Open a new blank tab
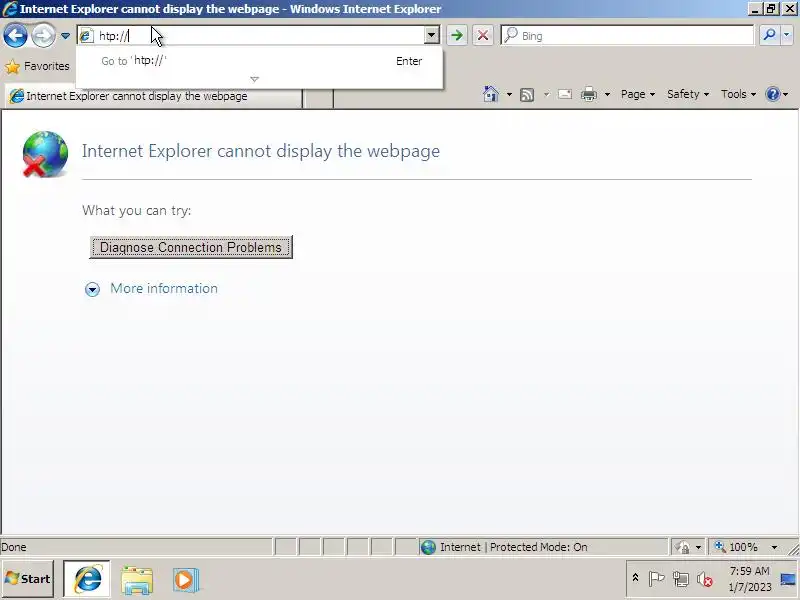Image resolution: width=800 pixels, height=600 pixels. tap(318, 98)
